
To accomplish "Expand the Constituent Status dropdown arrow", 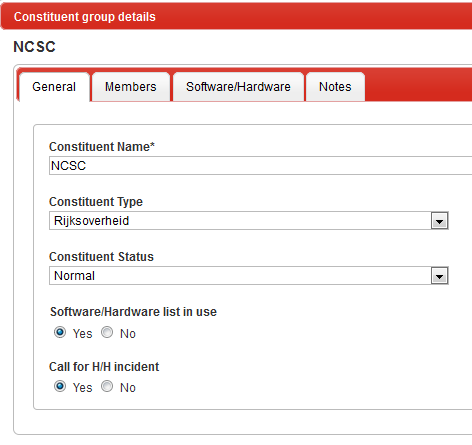I will 439,276.
